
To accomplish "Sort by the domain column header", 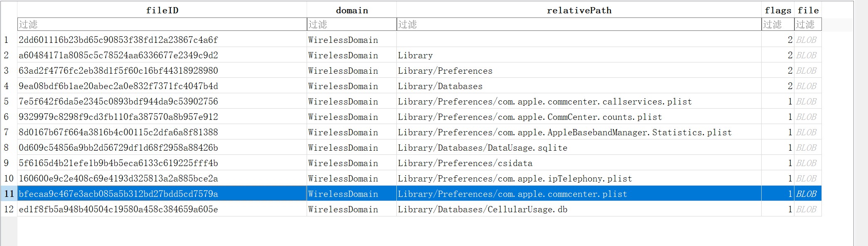I will [x=352, y=10].
